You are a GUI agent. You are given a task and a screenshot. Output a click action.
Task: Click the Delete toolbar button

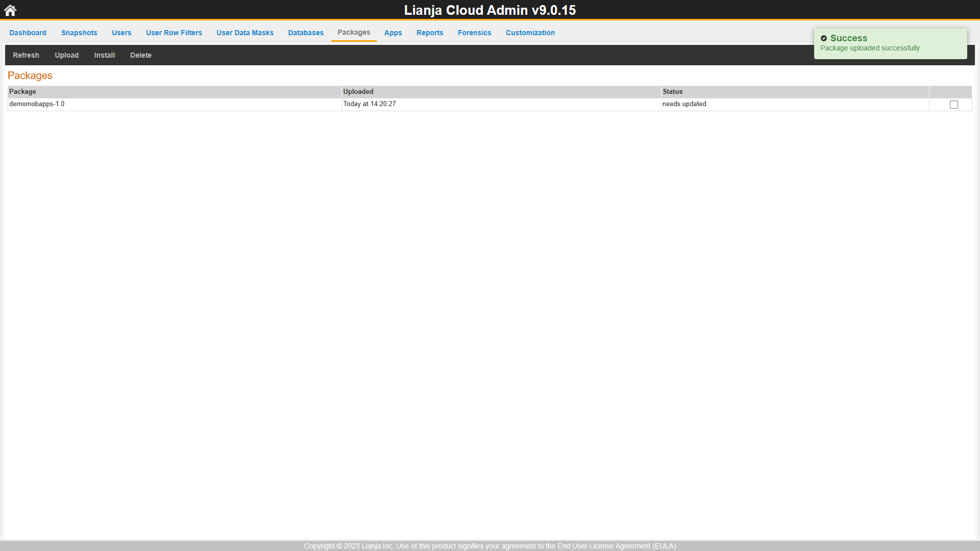click(x=141, y=55)
